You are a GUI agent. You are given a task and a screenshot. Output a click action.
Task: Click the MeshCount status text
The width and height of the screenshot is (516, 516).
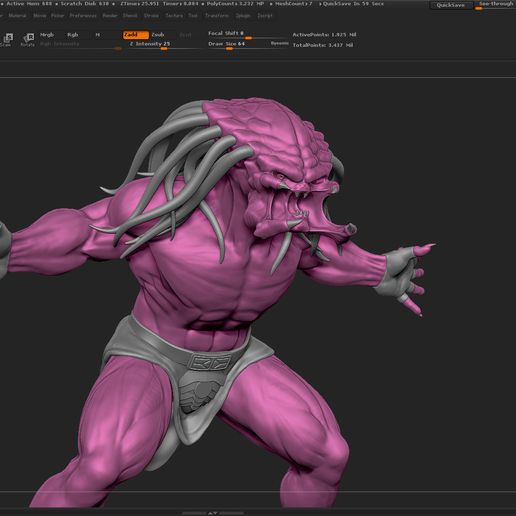(294, 4)
